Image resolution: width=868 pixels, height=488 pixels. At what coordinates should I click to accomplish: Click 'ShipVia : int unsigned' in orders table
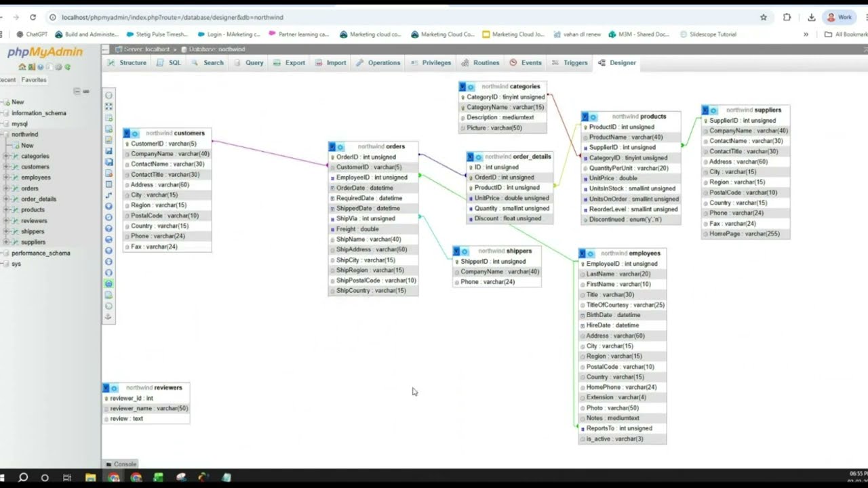pyautogui.click(x=374, y=219)
